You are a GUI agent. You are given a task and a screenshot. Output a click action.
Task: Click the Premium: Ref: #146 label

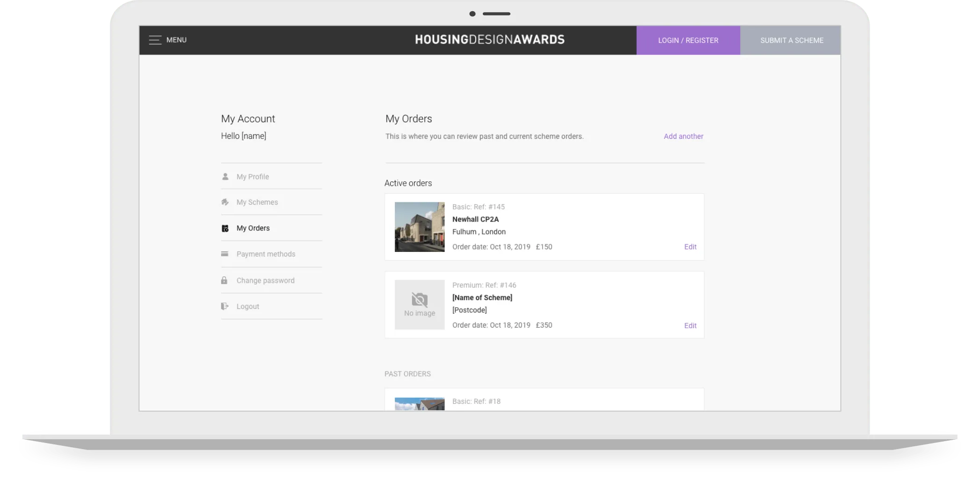coord(484,285)
